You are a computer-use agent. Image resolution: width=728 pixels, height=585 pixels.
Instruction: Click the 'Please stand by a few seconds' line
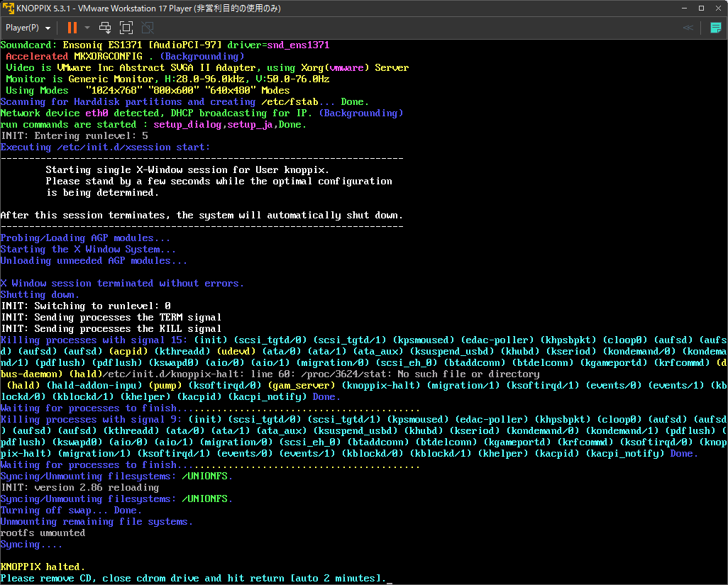pos(219,181)
